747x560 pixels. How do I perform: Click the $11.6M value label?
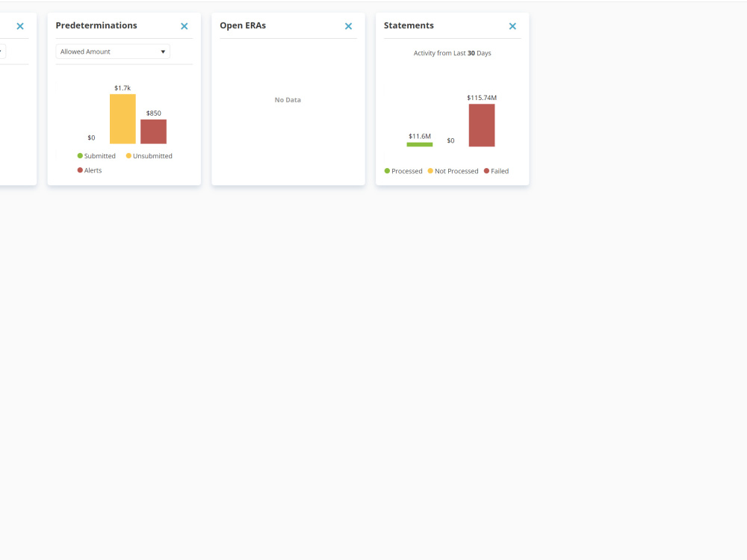coord(420,136)
